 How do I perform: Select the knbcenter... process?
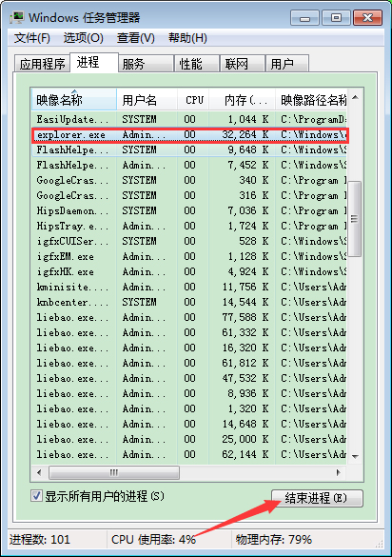tap(189, 302)
